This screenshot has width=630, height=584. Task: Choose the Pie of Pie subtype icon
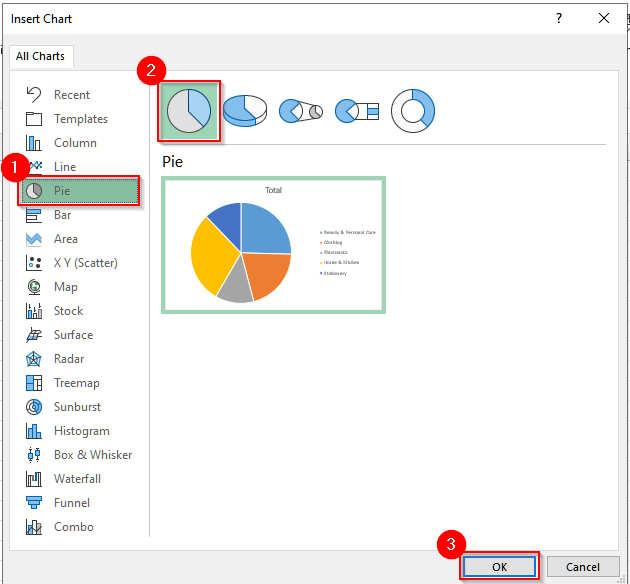tap(300, 110)
